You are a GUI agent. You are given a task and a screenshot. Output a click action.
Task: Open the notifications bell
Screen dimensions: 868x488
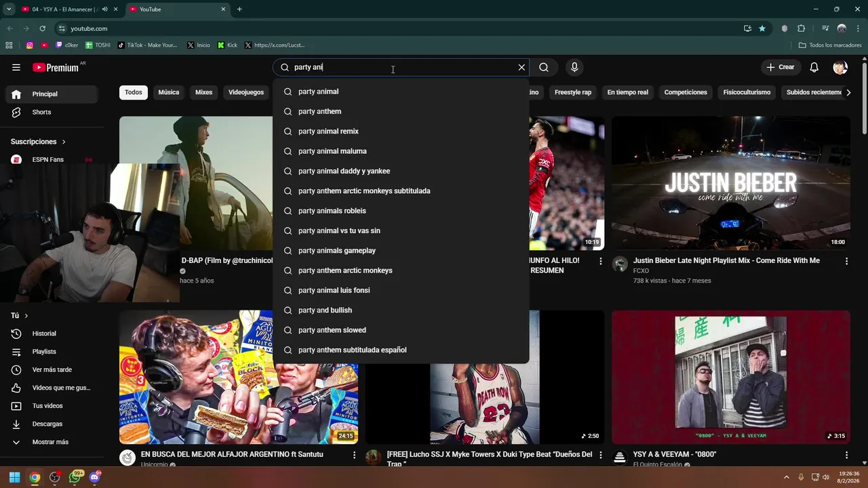[x=814, y=67]
